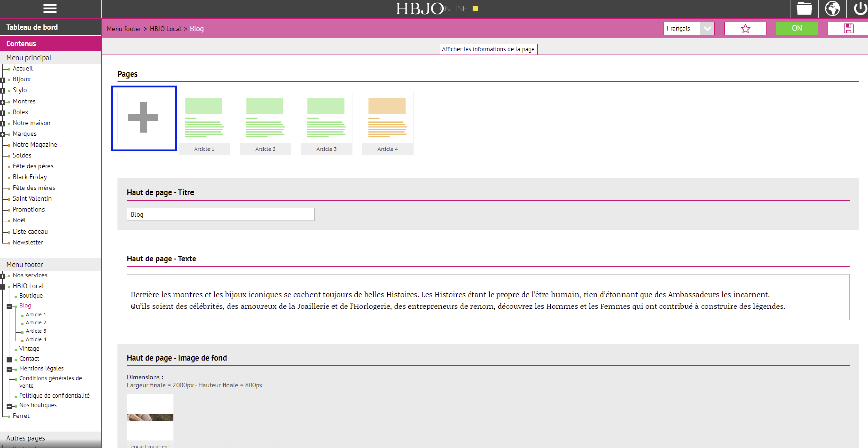Image resolution: width=868 pixels, height=448 pixels.
Task: Open the background image thumbnail
Action: (150, 417)
